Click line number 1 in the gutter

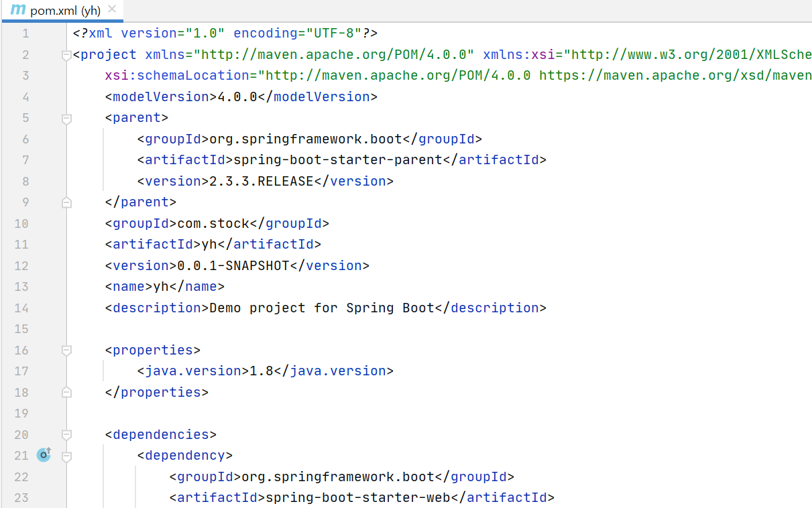click(x=25, y=34)
